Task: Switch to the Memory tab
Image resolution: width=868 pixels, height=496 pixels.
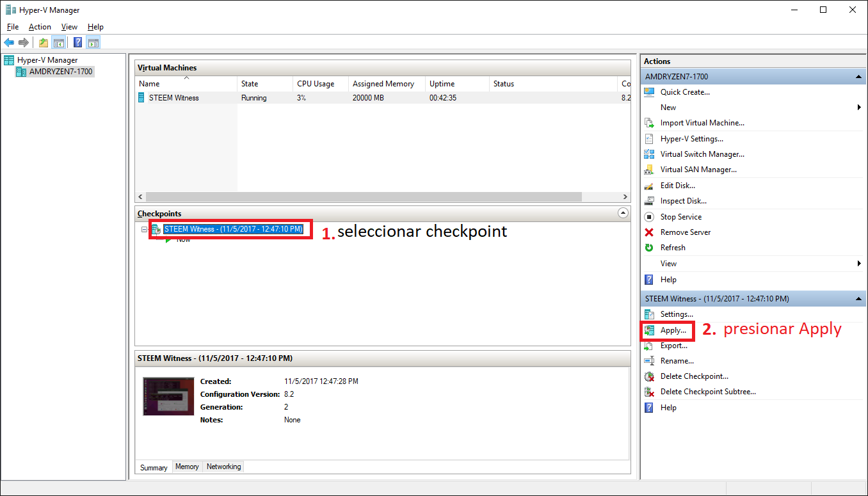Action: click(187, 467)
